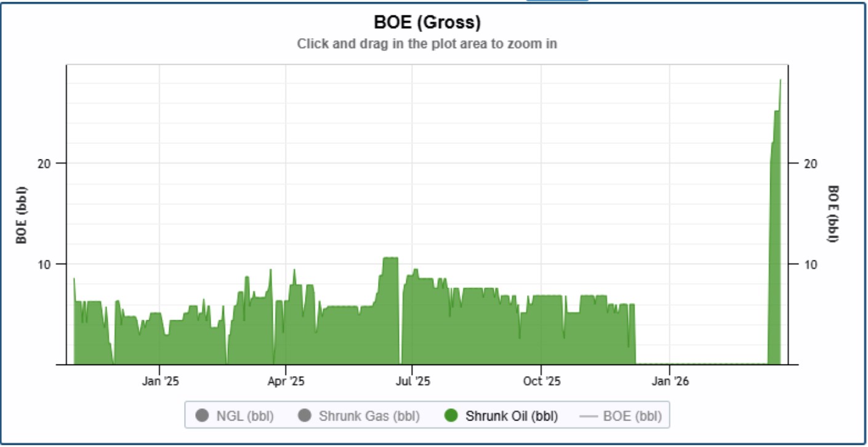Viewport: 868px width, 447px height.
Task: Click the Oct '25 date tick label
Action: pyautogui.click(x=541, y=381)
